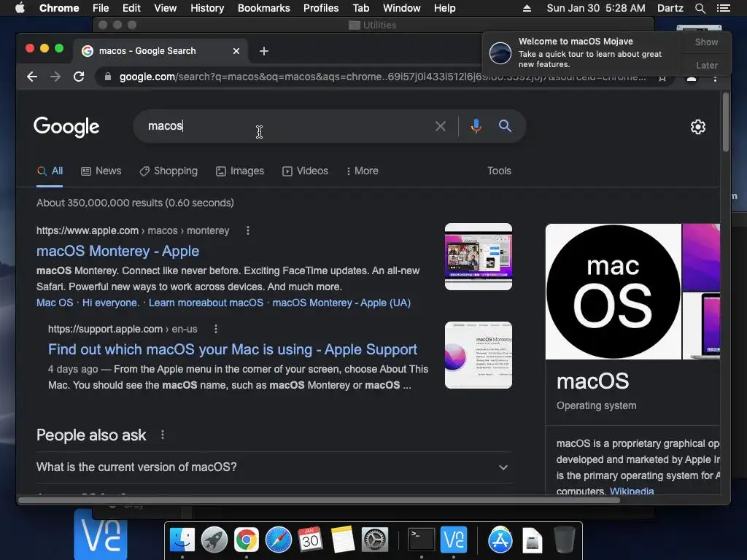Screen dimensions: 747x560
Task: Click Later on the Mojave notification
Action: point(706,65)
